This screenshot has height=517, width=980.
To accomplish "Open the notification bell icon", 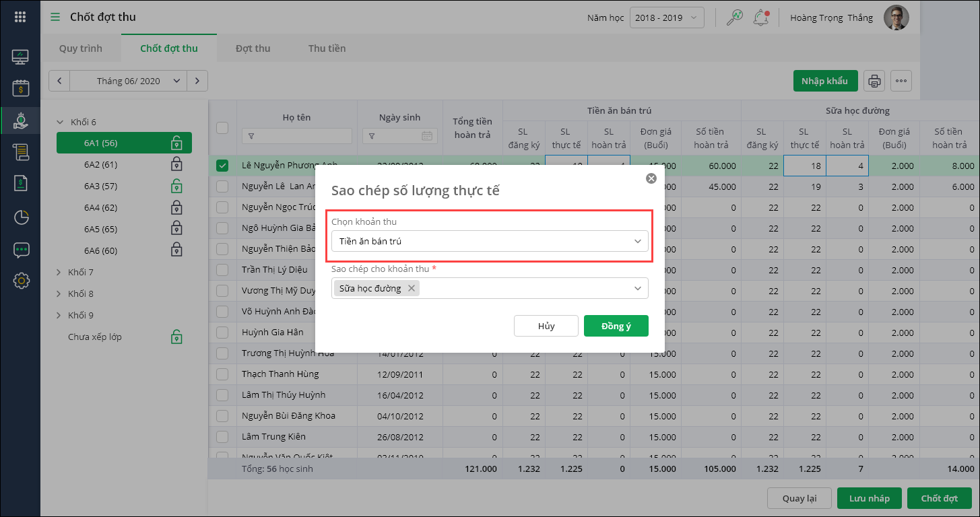I will pos(761,18).
